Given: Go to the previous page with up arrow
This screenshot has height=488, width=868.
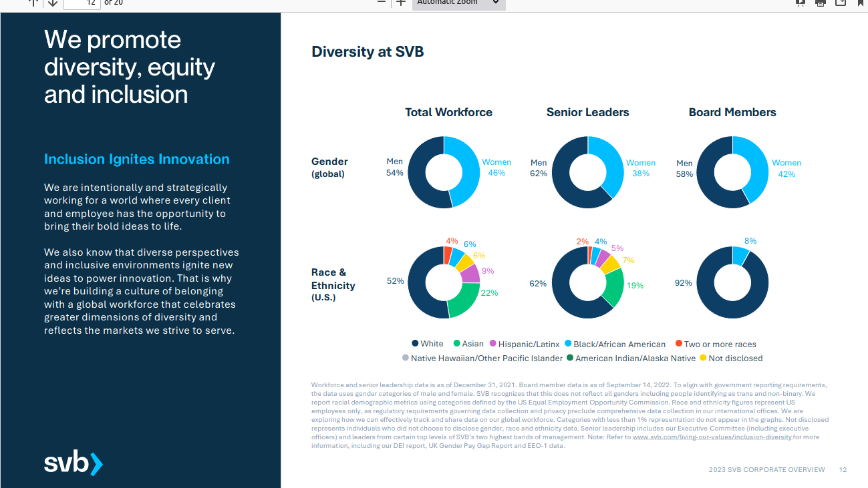Looking at the screenshot, I should click(33, 2).
